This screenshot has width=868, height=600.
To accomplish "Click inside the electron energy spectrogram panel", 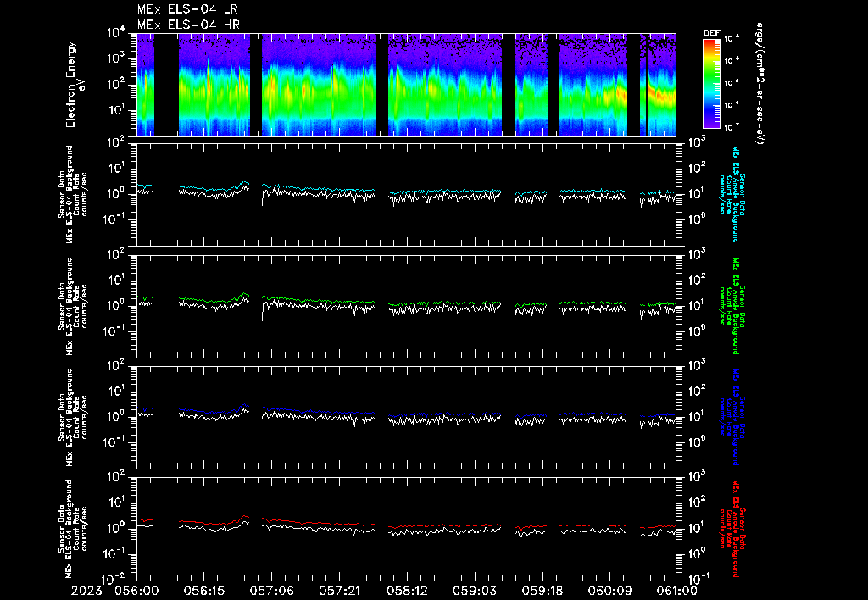I will 406,85.
